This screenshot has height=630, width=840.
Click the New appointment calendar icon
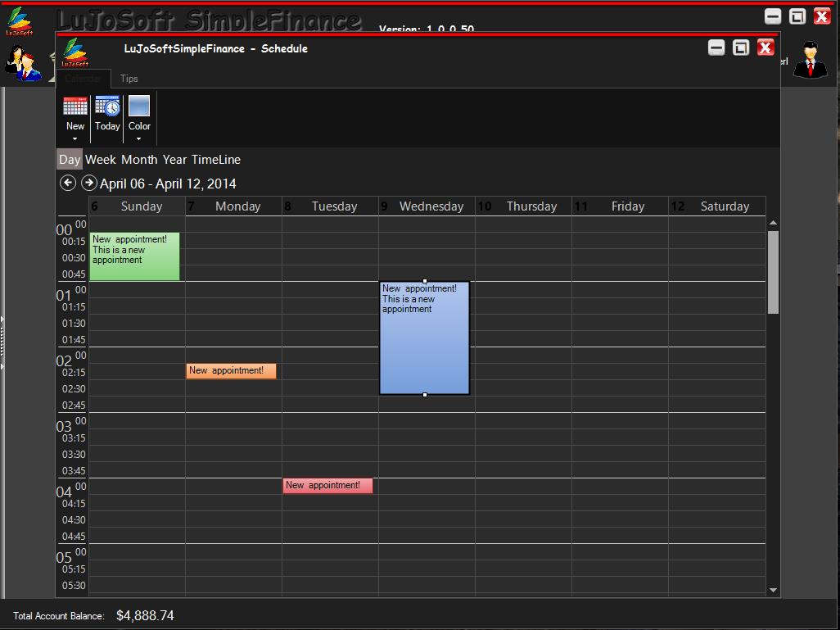coord(75,107)
